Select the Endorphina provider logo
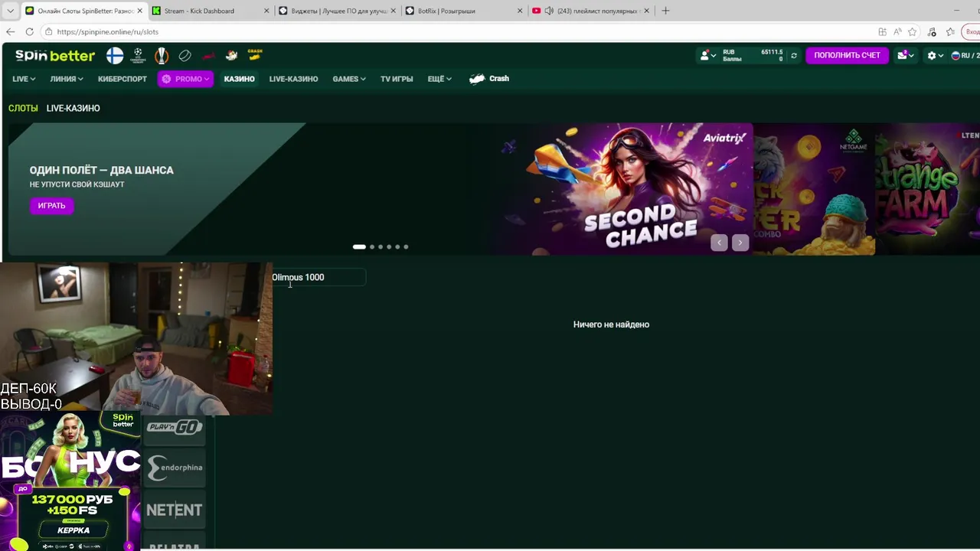The width and height of the screenshot is (980, 551). click(175, 468)
